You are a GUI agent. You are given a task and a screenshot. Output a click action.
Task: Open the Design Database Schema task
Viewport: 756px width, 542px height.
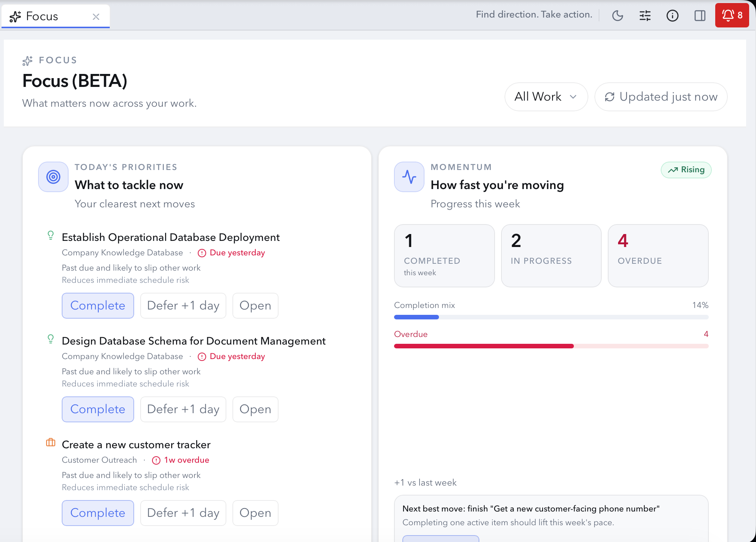[255, 409]
